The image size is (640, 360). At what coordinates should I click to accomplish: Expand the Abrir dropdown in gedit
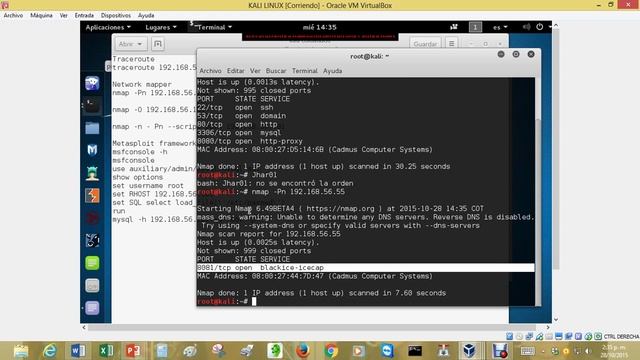click(x=130, y=44)
